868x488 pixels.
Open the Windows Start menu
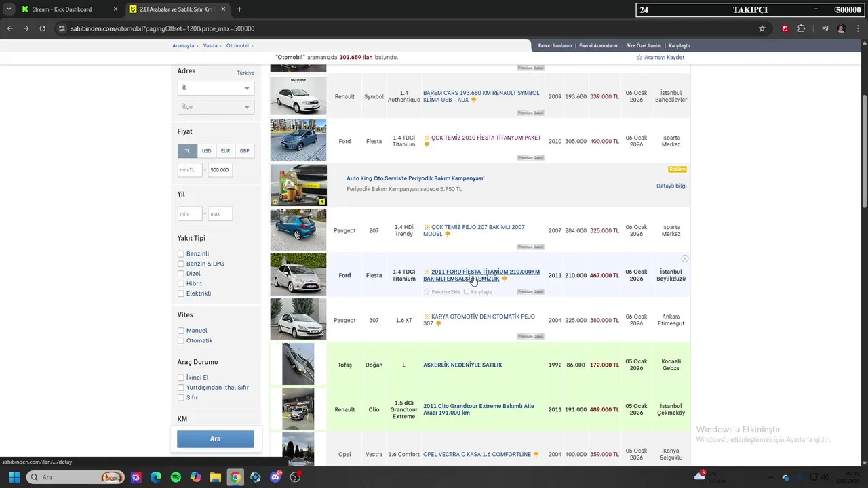pyautogui.click(x=14, y=477)
